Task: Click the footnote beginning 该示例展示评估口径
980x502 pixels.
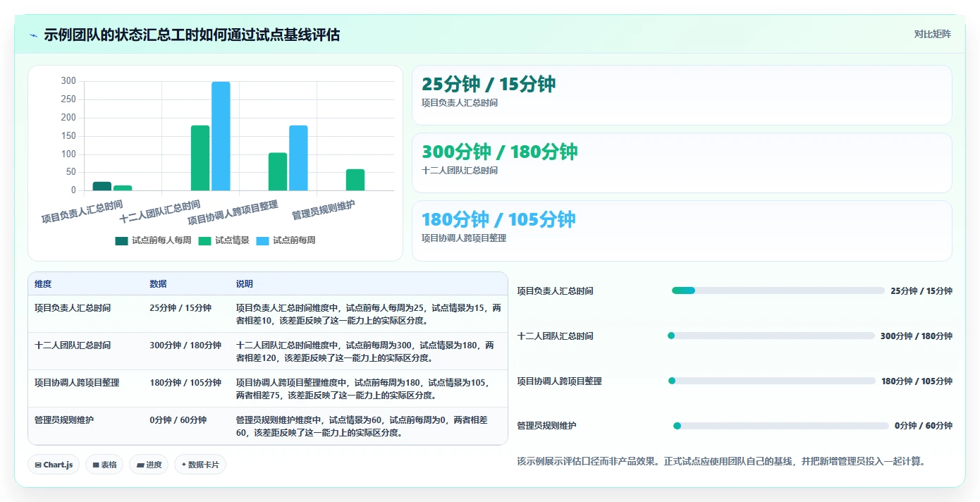Action: coord(721,462)
